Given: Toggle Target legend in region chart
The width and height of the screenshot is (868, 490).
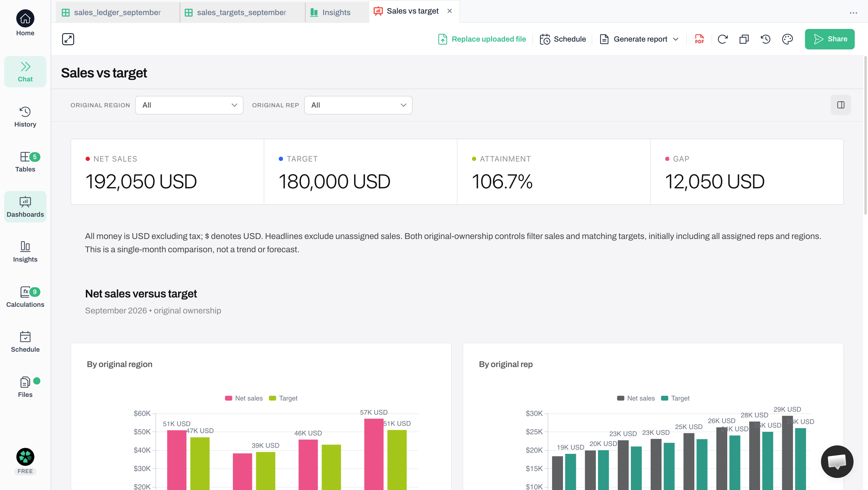Looking at the screenshot, I should click(283, 398).
